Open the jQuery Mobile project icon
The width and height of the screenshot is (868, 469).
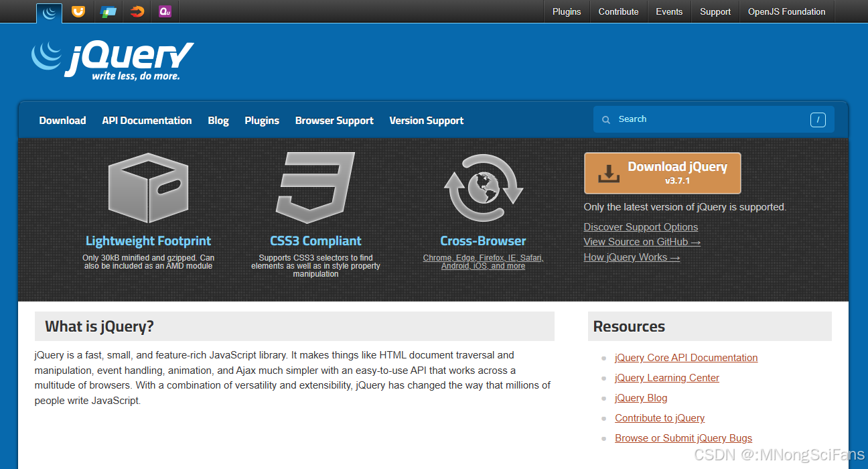pos(108,11)
